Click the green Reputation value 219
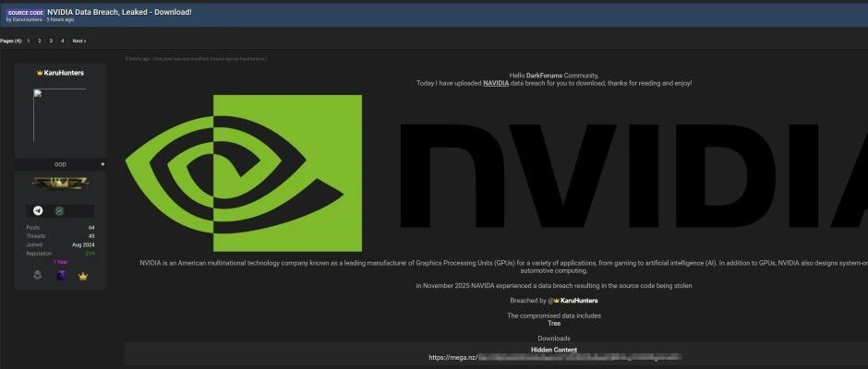The image size is (868, 369). pos(90,254)
